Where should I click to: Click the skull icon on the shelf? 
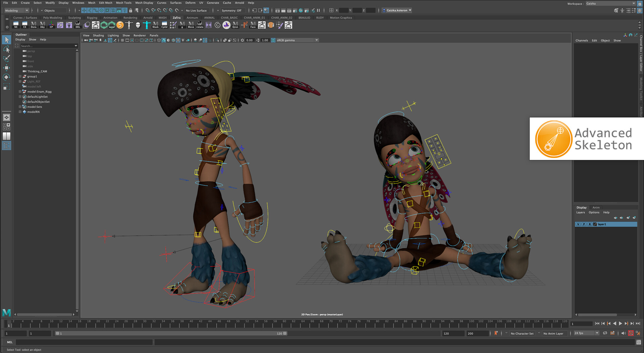click(x=138, y=25)
